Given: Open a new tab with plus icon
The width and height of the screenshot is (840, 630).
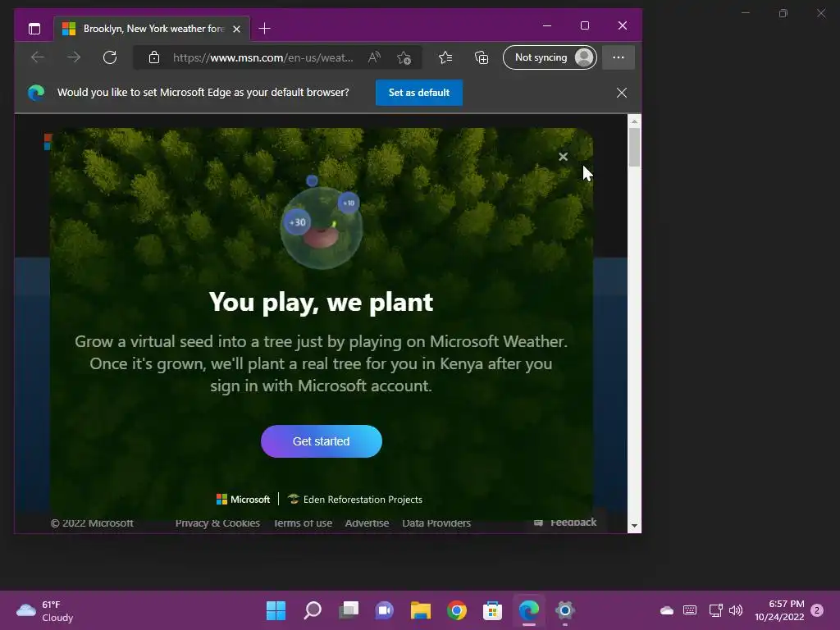Looking at the screenshot, I should click(x=265, y=29).
